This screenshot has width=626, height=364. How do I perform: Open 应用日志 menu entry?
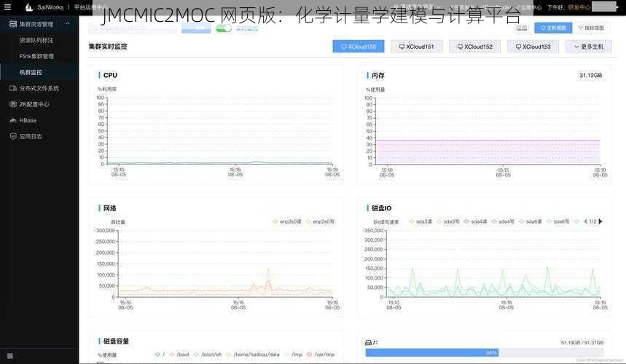coord(31,136)
